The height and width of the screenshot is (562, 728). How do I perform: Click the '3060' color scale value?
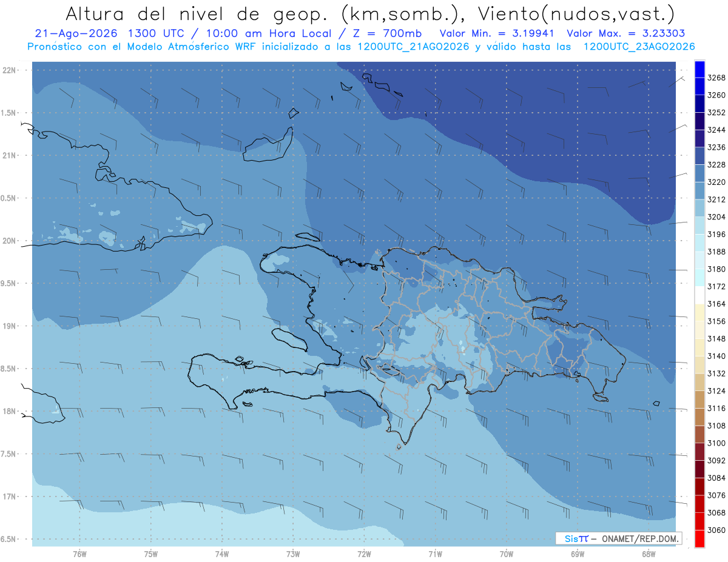(x=716, y=530)
